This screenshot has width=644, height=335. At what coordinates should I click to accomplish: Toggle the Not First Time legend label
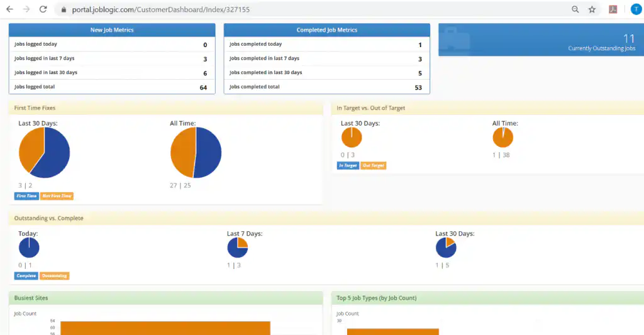(x=57, y=196)
